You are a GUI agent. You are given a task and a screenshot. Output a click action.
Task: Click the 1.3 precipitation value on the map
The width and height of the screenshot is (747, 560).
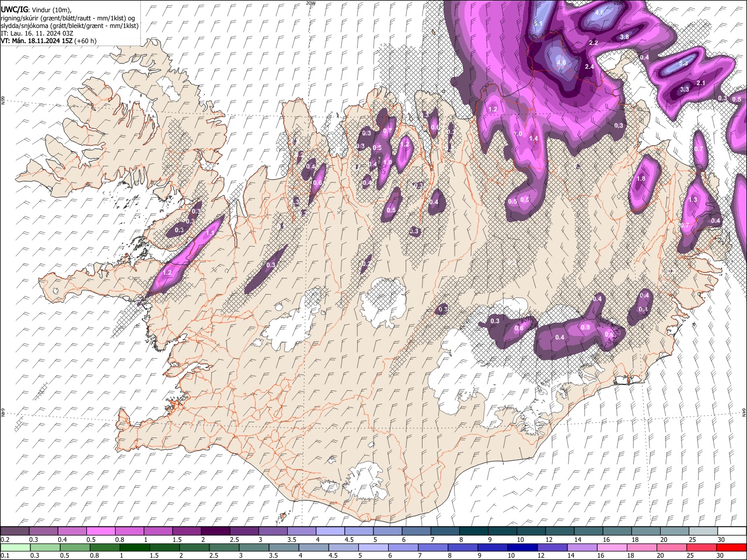coord(693,200)
